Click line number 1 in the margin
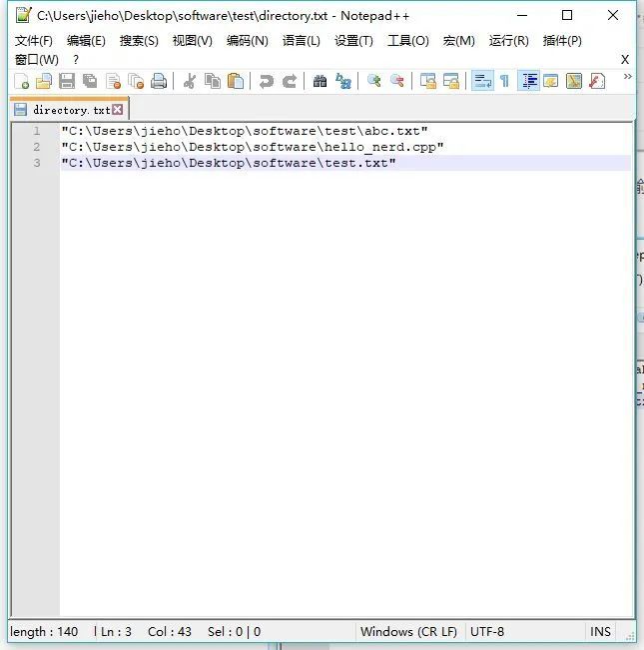The height and width of the screenshot is (650, 644). pos(37,131)
